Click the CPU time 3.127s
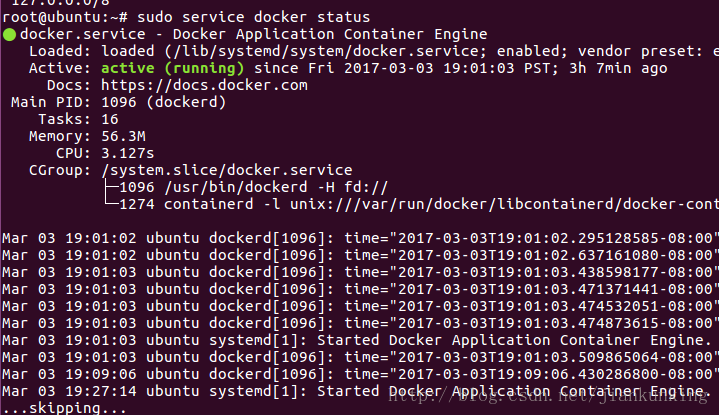Image resolution: width=719 pixels, height=415 pixels. tap(127, 153)
